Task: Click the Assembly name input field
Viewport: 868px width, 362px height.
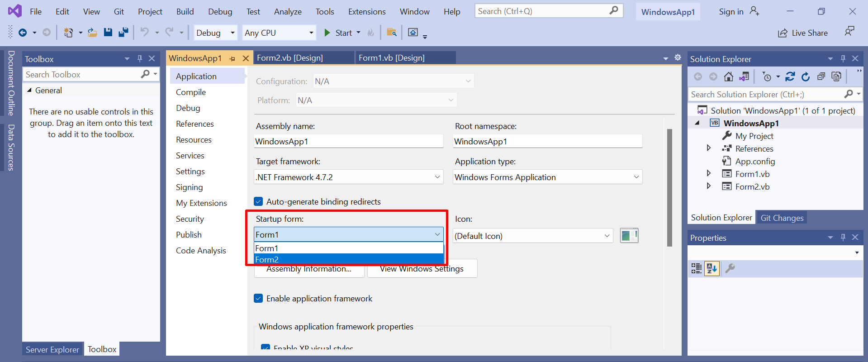Action: [349, 141]
